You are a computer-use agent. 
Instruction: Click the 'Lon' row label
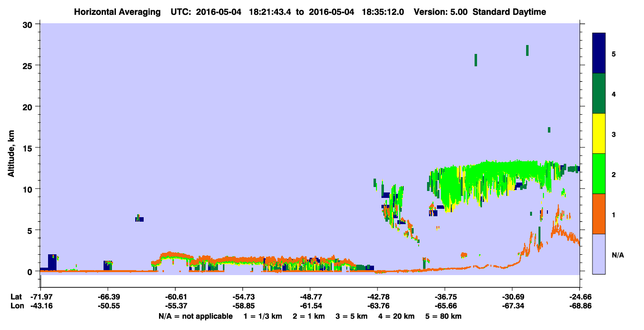tap(16, 306)
